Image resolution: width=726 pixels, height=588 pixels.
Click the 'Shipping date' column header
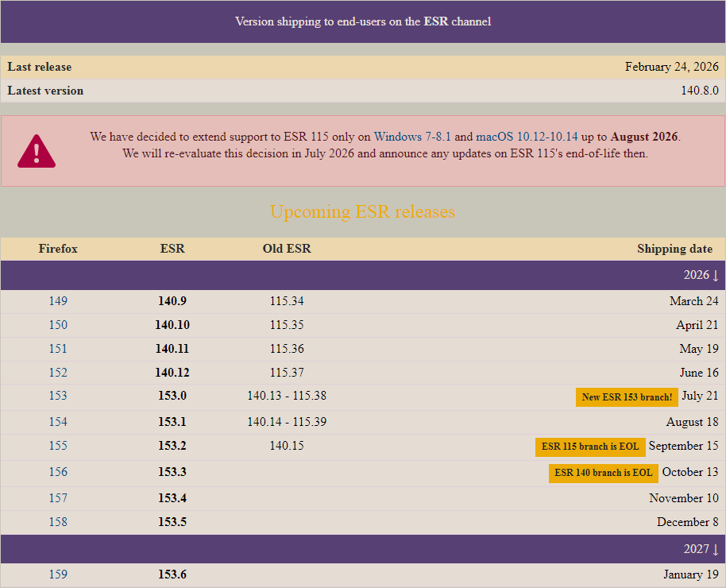674,249
